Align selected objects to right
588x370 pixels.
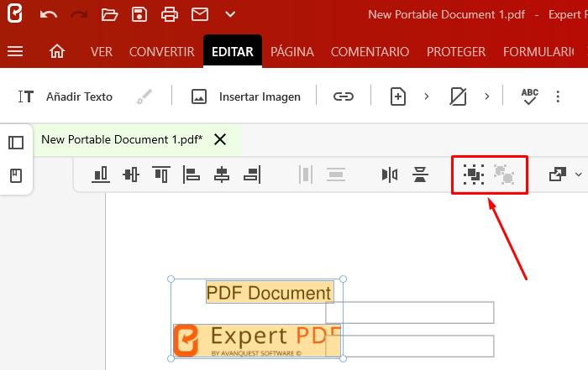pyautogui.click(x=252, y=175)
